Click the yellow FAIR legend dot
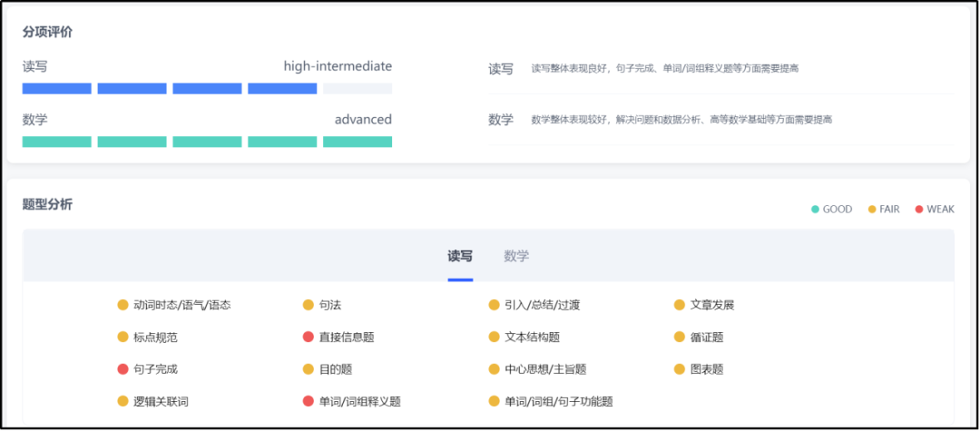 point(872,210)
